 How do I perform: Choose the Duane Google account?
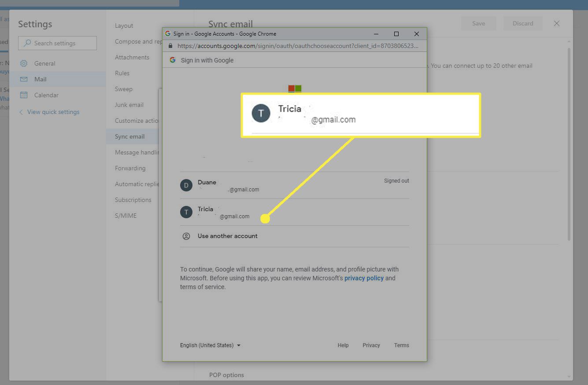294,185
